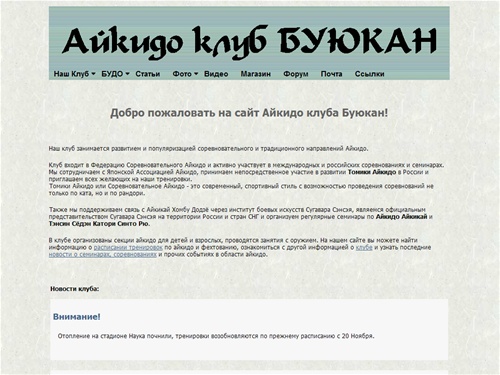
Task: Go to the Статьи section
Action: (x=148, y=74)
